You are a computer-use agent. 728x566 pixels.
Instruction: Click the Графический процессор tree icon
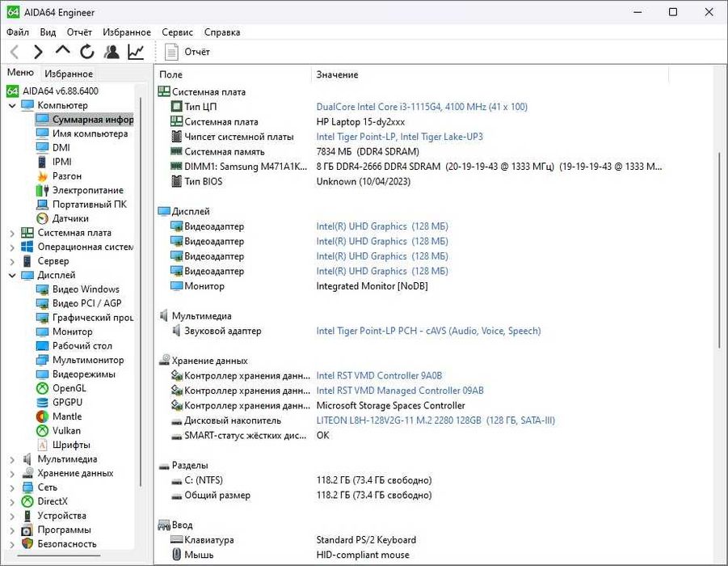tap(42, 318)
